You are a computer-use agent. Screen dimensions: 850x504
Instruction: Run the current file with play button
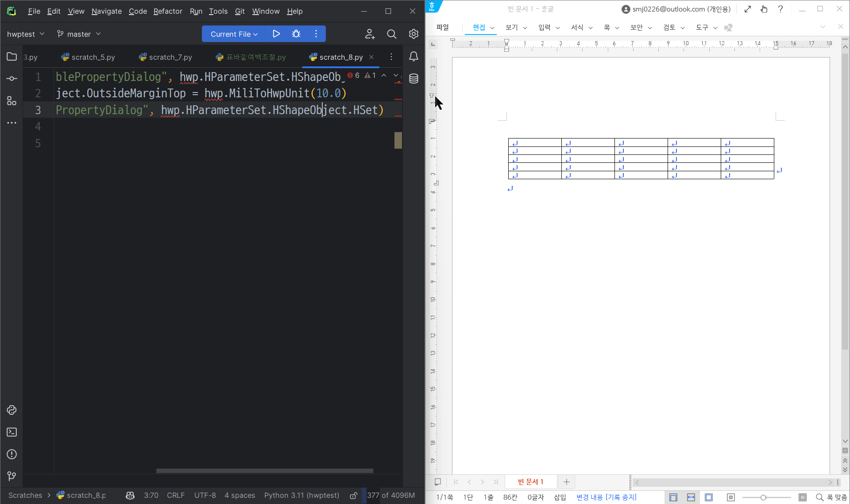click(x=276, y=34)
